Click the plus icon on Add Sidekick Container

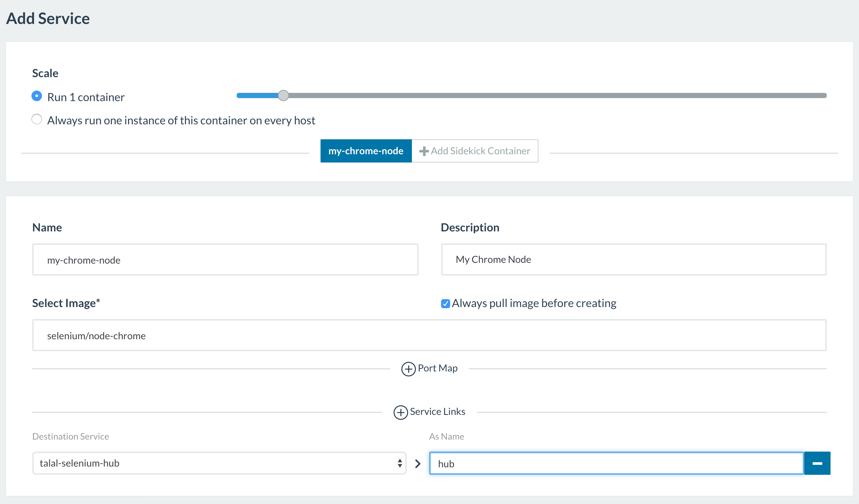pyautogui.click(x=424, y=151)
